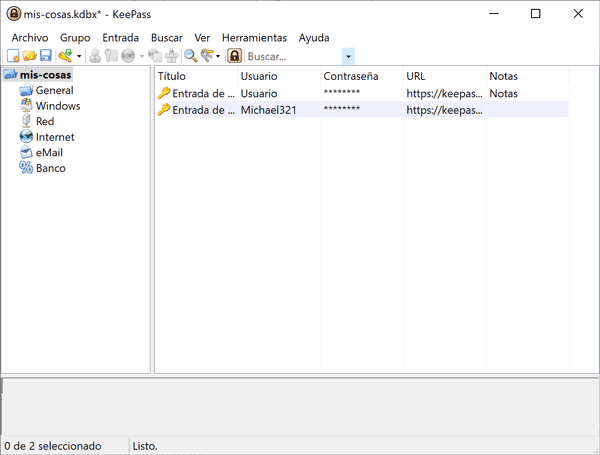Open URL with the globe toolbar icon
600x455 pixels.
point(128,56)
